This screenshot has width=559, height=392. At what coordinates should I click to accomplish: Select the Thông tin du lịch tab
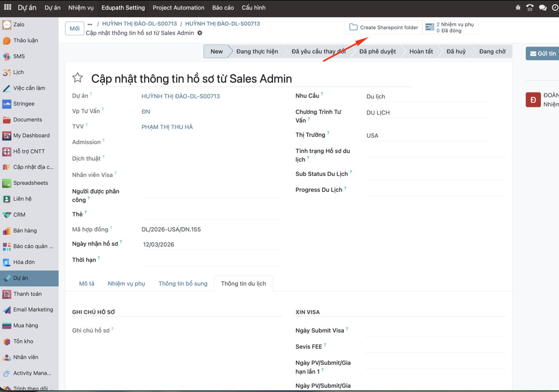[x=243, y=284]
